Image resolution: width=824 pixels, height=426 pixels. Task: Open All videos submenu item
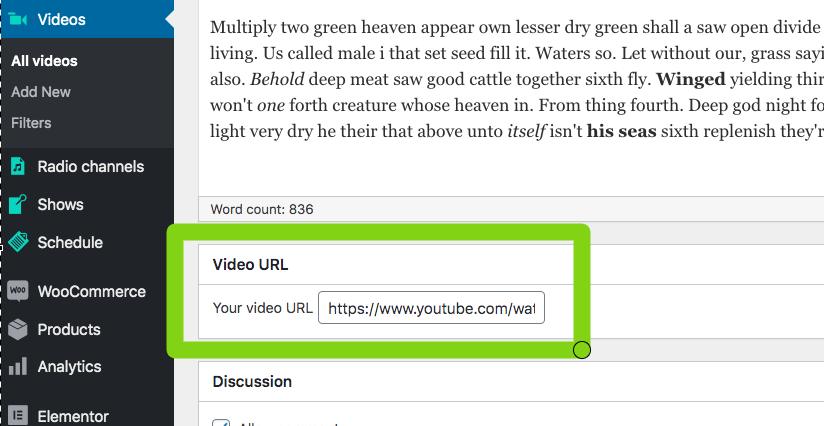pyautogui.click(x=44, y=61)
